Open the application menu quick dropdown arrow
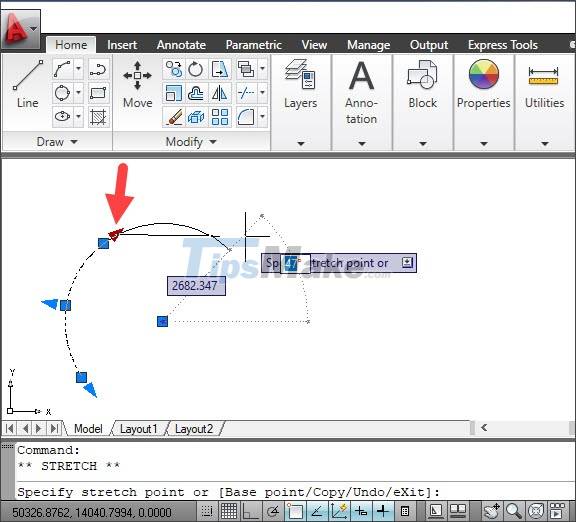 (x=34, y=29)
